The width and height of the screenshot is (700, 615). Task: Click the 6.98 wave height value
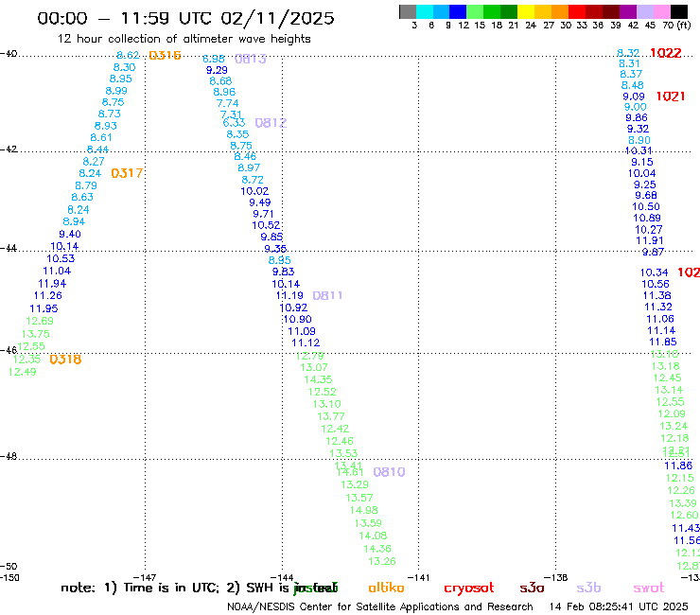(x=214, y=59)
